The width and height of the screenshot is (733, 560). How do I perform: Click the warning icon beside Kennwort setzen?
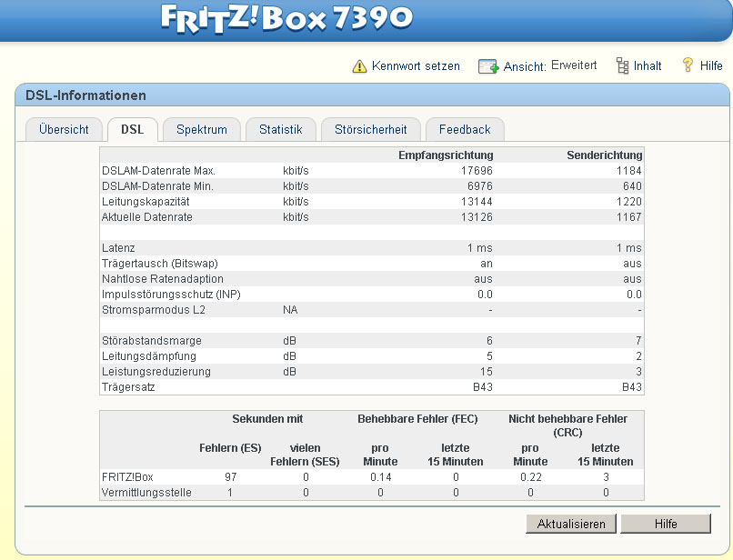coord(359,66)
